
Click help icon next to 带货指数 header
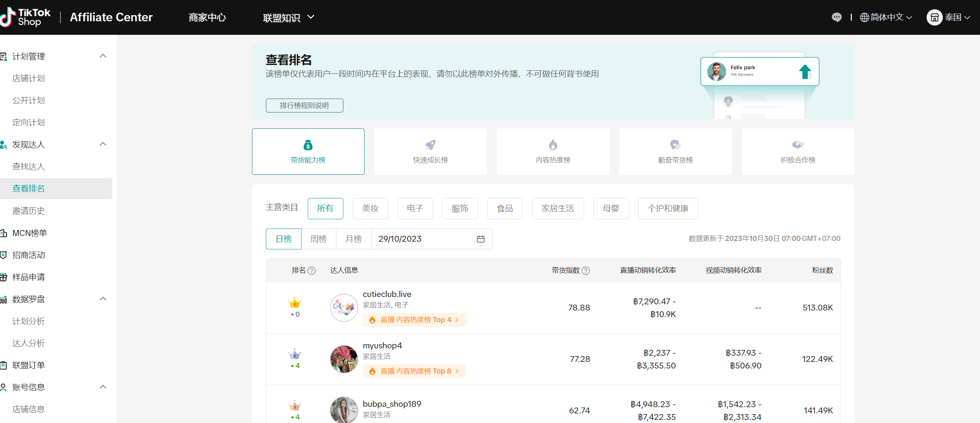(x=586, y=271)
